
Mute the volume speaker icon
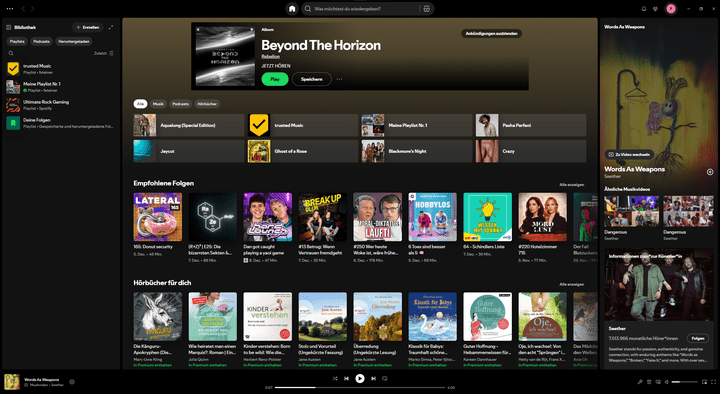pyautogui.click(x=667, y=382)
